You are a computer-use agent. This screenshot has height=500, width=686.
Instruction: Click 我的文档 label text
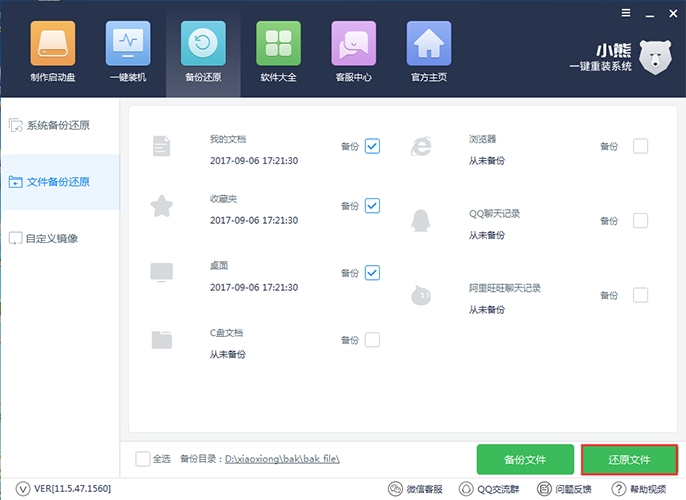click(x=228, y=139)
